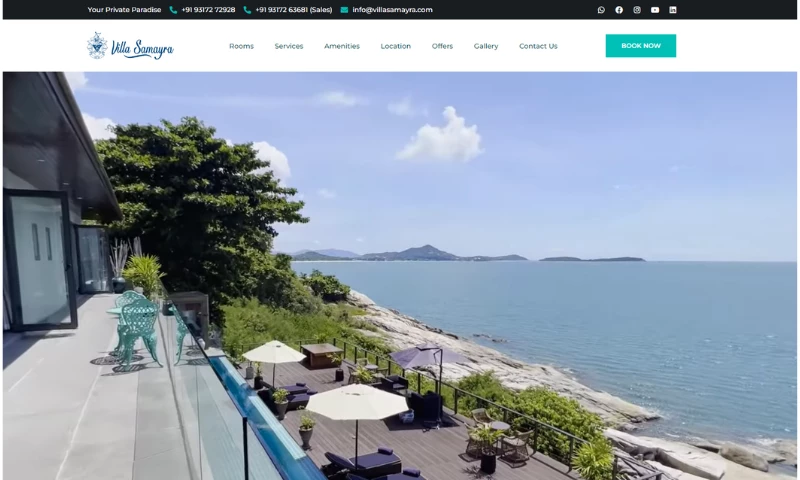The width and height of the screenshot is (800, 480).
Task: Navigate to the Location section
Action: 396,46
